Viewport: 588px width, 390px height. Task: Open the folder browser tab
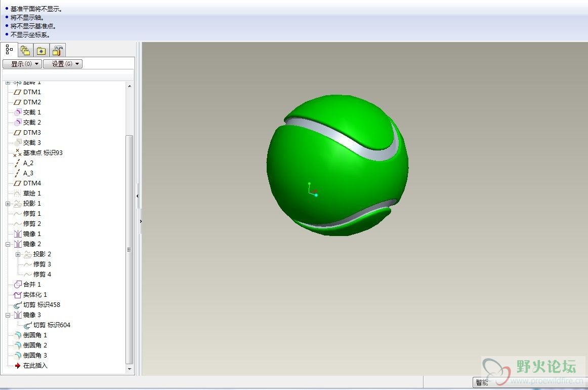click(x=25, y=50)
